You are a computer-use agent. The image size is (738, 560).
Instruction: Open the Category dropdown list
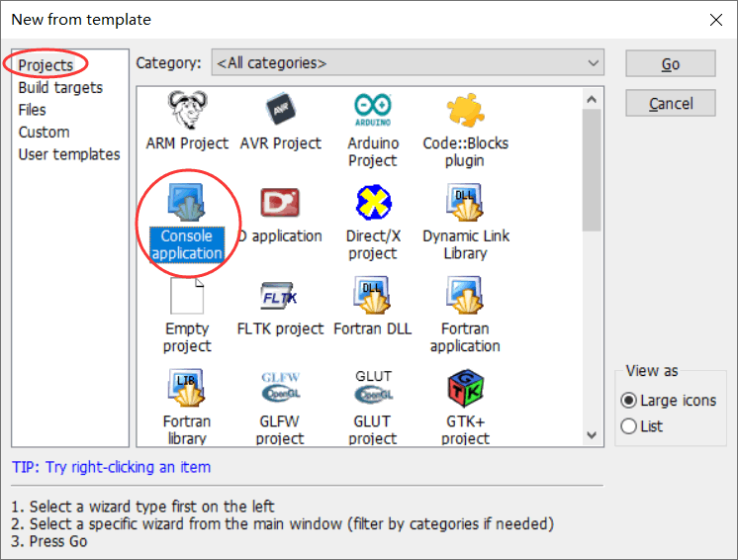click(x=408, y=62)
